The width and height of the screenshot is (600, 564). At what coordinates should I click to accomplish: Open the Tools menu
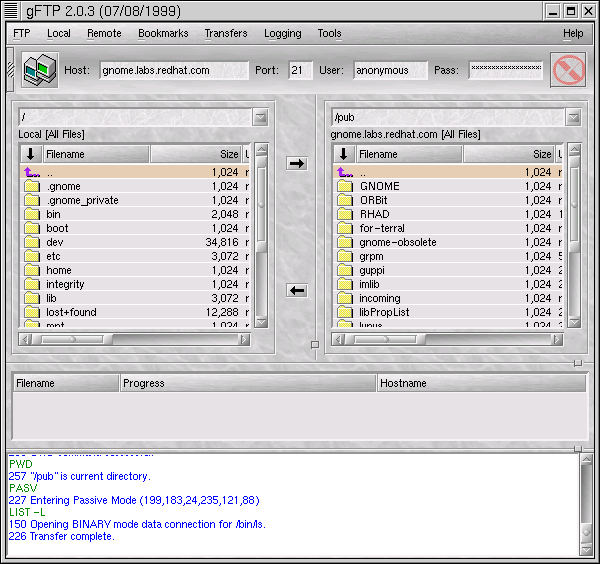(x=329, y=34)
